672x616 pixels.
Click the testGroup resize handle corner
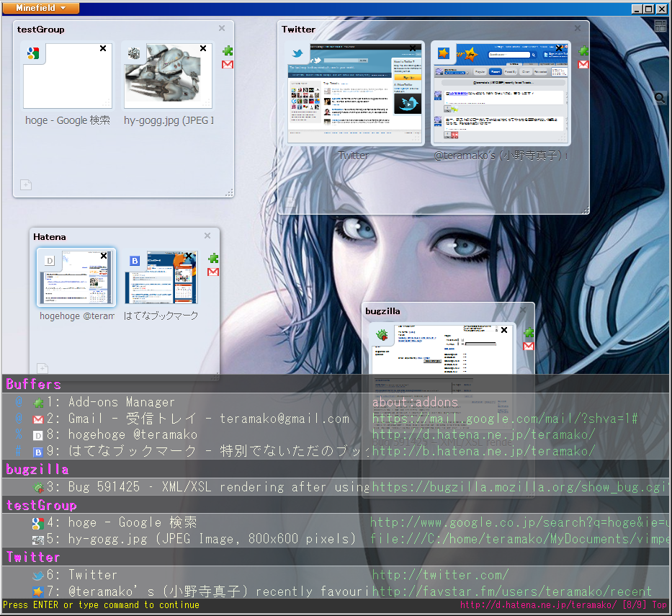230,193
